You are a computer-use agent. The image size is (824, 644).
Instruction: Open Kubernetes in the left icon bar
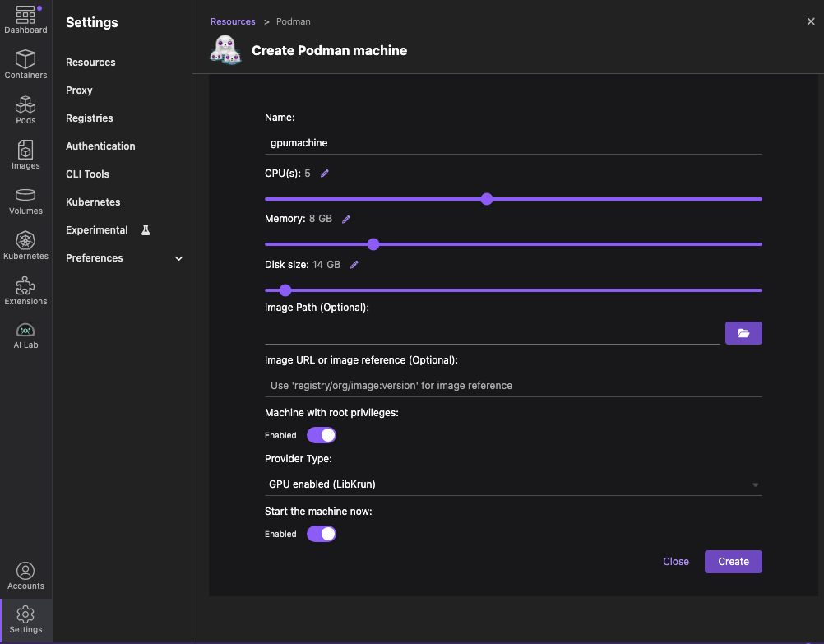point(25,245)
